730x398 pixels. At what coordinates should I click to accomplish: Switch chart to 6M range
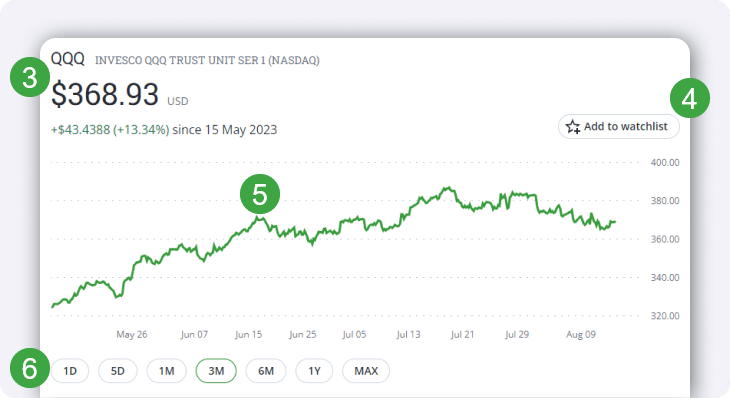tap(266, 371)
